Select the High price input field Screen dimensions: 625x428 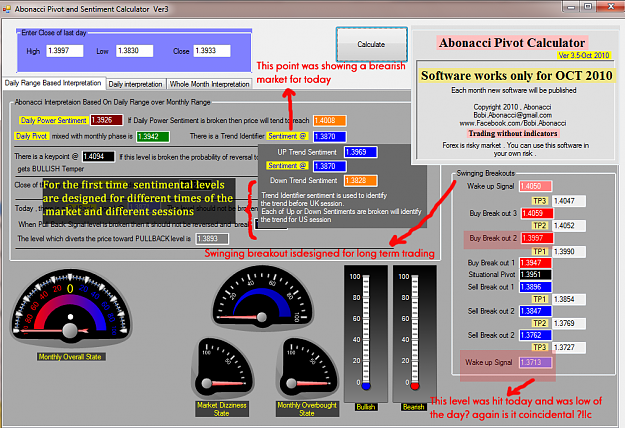[65, 51]
